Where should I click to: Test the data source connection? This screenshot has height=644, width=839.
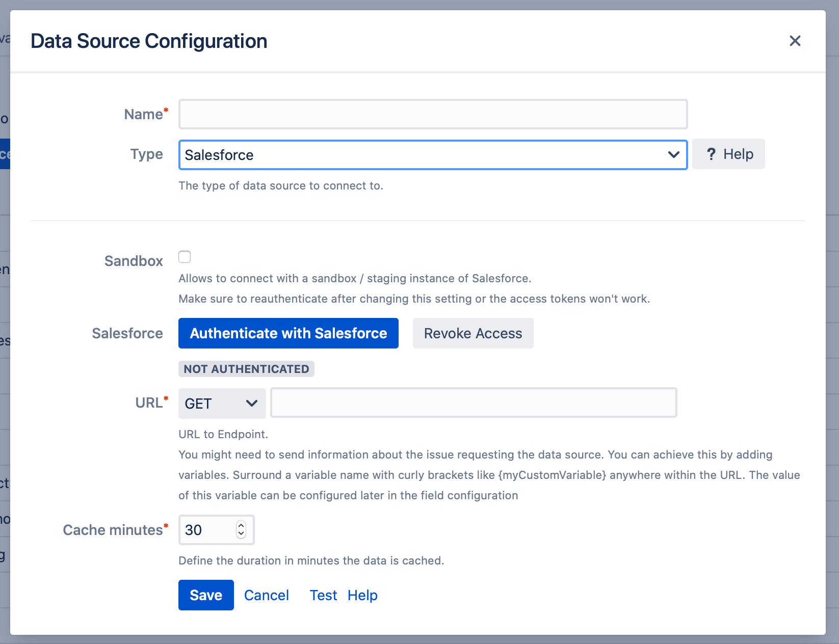click(323, 595)
